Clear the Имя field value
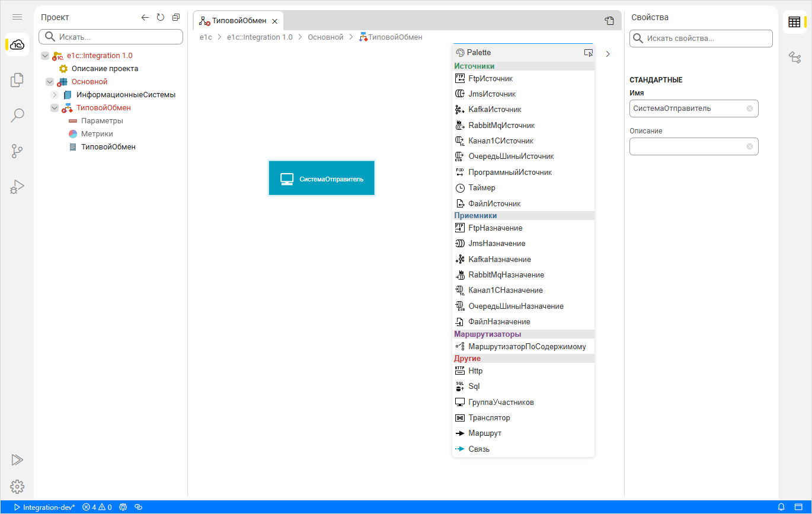 pos(750,108)
